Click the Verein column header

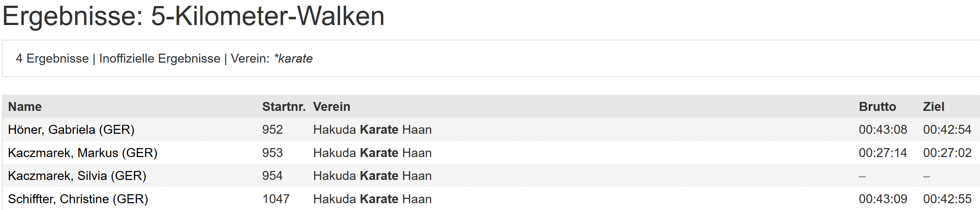[x=331, y=107]
